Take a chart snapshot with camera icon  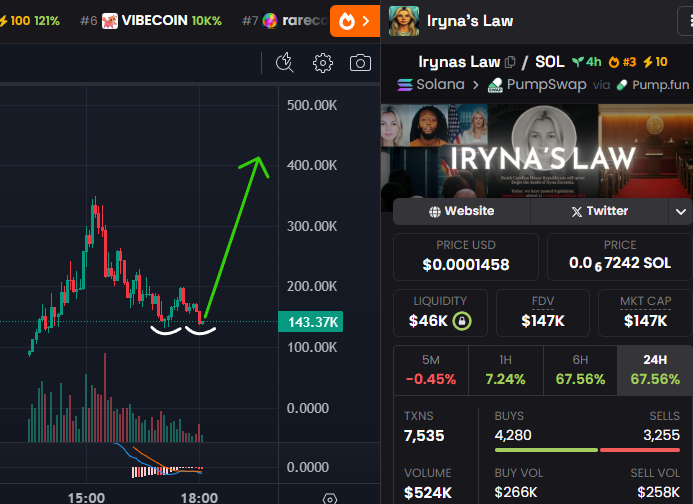(360, 63)
